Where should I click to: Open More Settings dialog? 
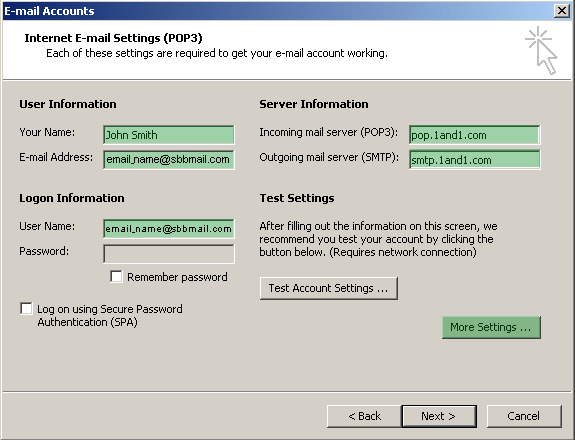pyautogui.click(x=491, y=327)
